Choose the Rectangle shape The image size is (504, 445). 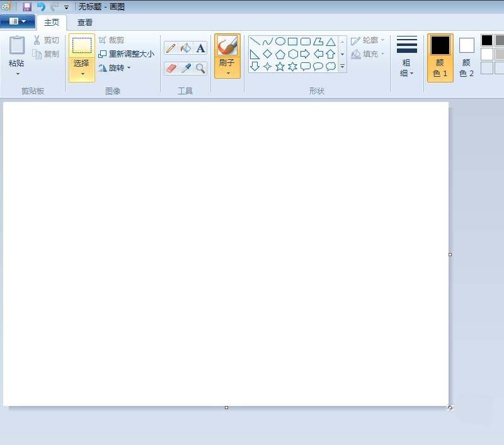[292, 42]
